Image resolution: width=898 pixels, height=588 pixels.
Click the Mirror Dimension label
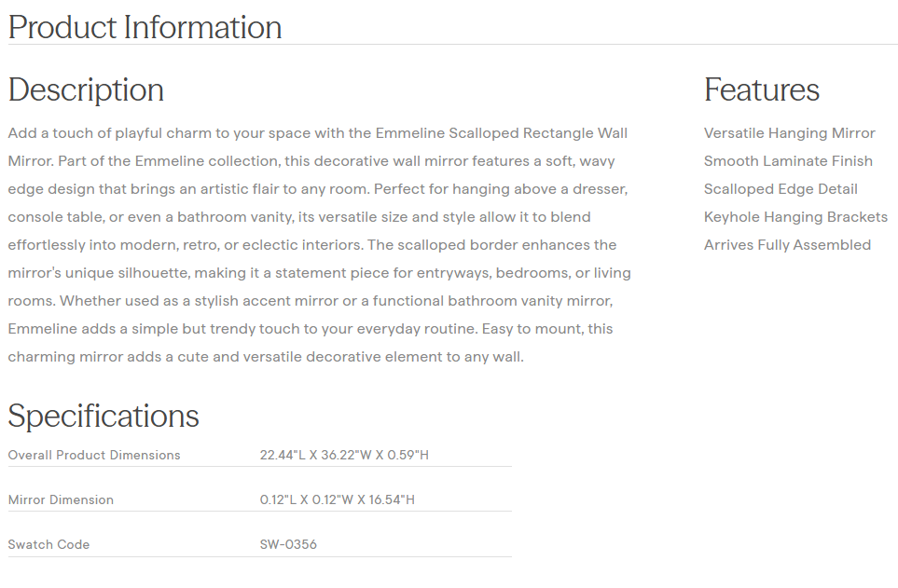pyautogui.click(x=61, y=500)
